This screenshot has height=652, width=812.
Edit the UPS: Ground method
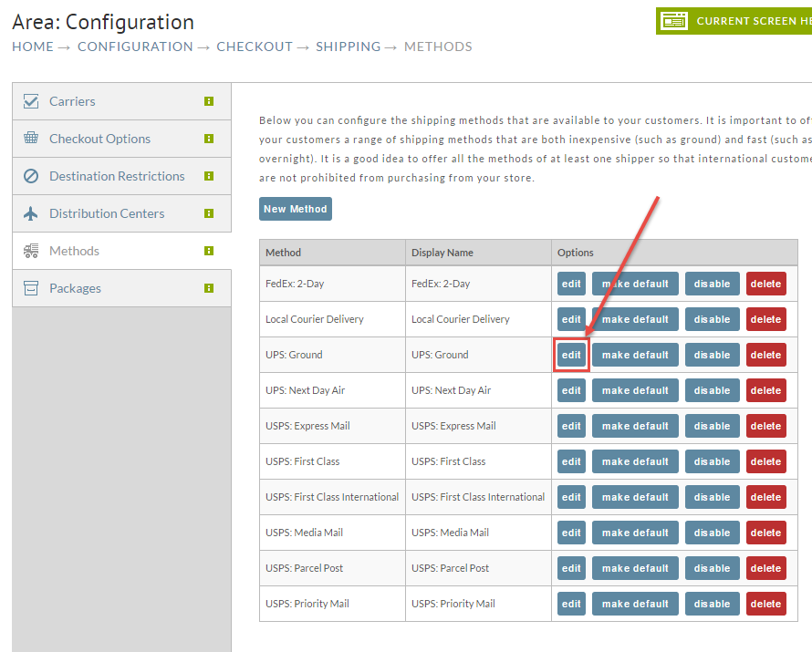click(571, 355)
